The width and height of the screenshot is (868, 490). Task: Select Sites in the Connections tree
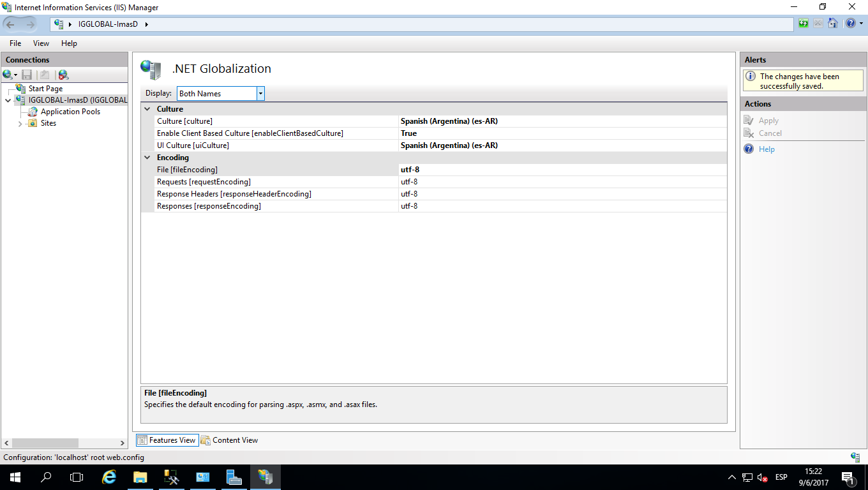coord(48,123)
